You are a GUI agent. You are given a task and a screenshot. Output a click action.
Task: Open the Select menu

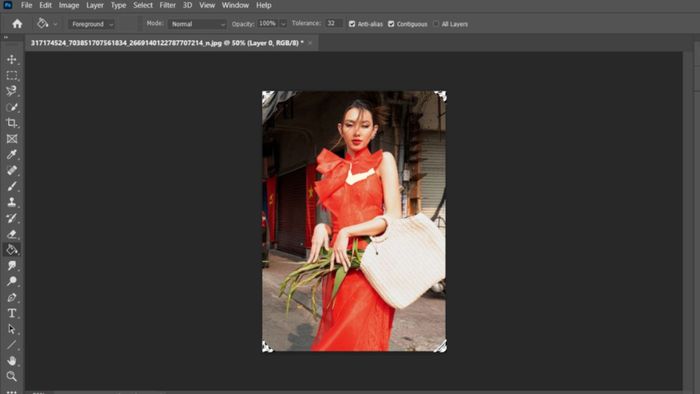click(x=143, y=5)
